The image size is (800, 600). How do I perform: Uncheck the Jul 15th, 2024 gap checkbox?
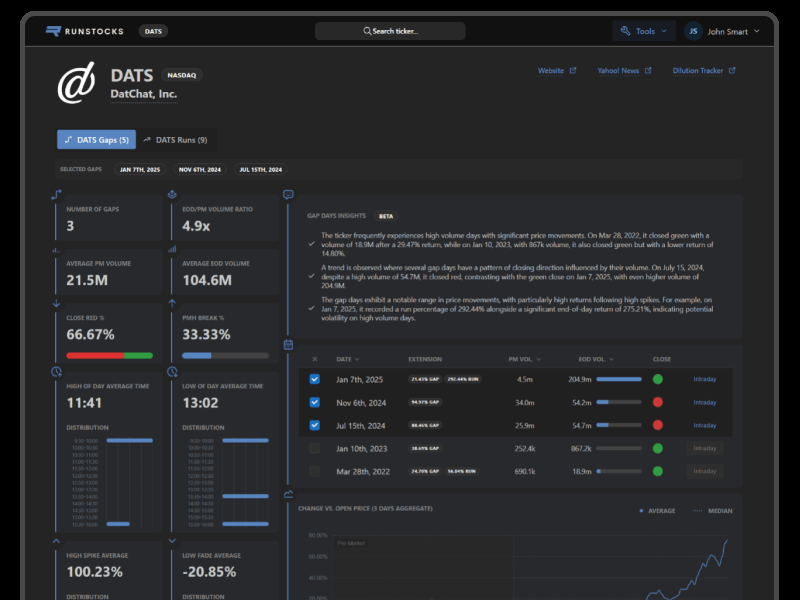tap(315, 425)
